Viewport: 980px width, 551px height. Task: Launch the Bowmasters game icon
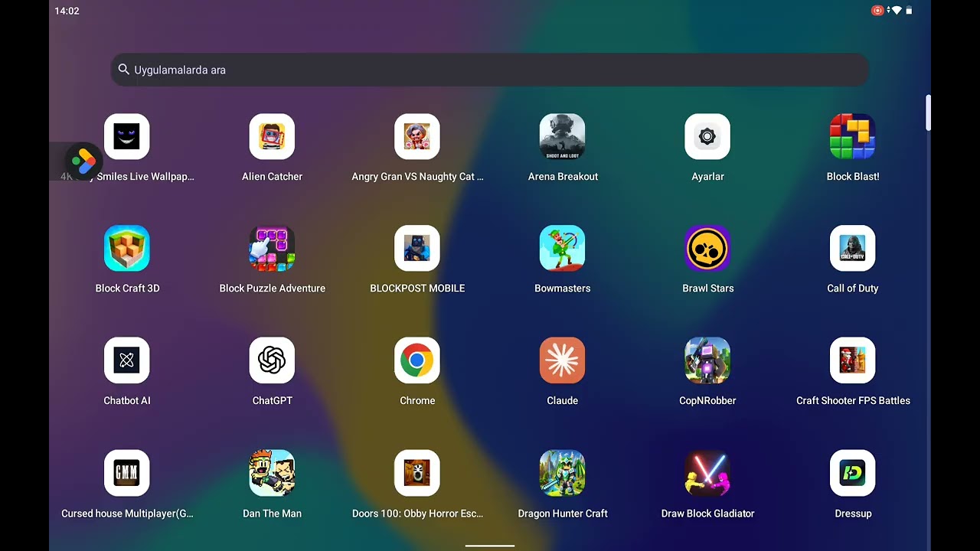(563, 249)
